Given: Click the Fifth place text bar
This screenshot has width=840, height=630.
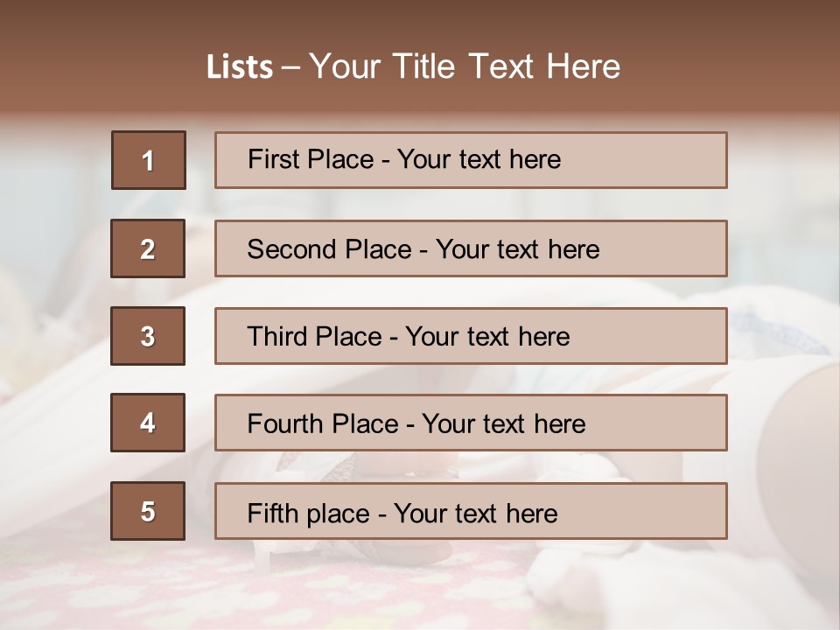Looking at the screenshot, I should [x=471, y=511].
